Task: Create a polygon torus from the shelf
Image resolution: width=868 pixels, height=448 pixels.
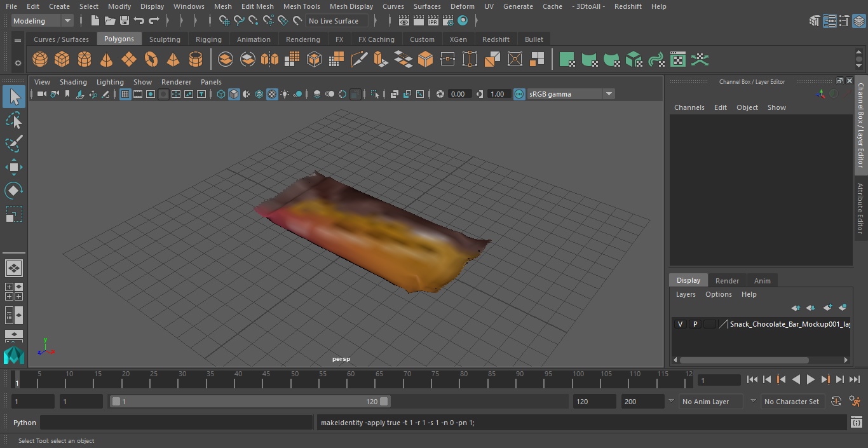Action: pos(151,60)
